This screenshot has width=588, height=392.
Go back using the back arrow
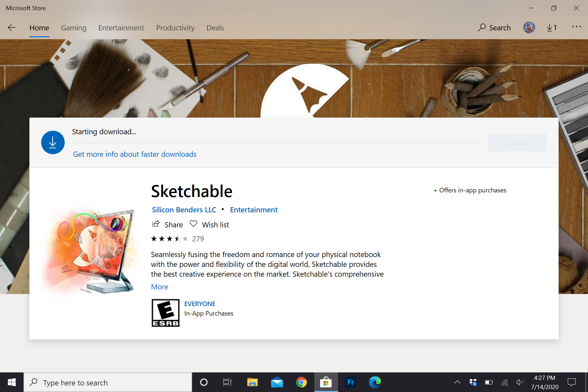pos(12,28)
